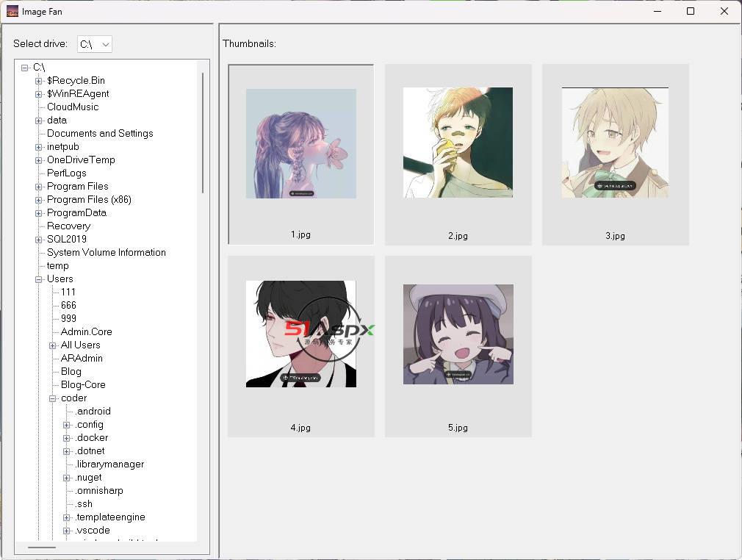Expand the .nuget folder node

pyautogui.click(x=67, y=478)
